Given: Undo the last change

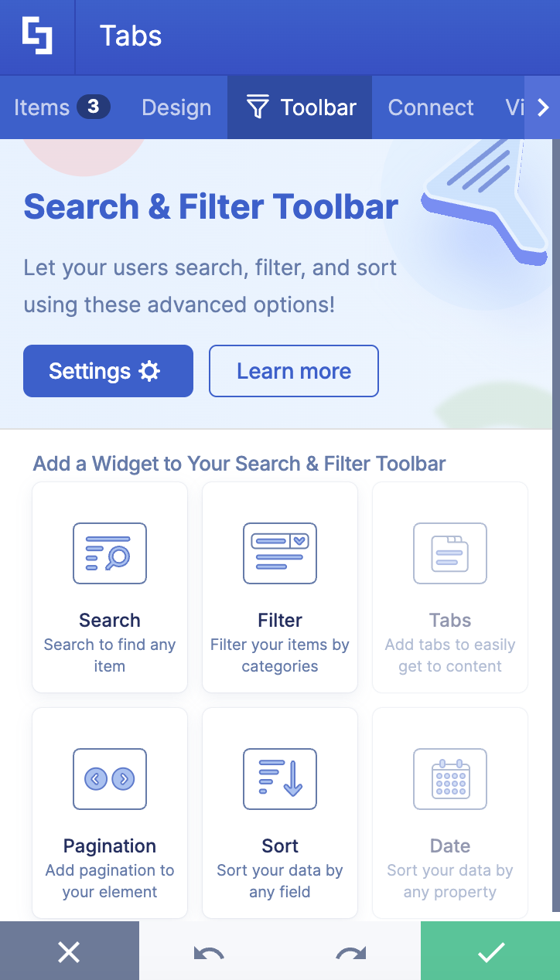Looking at the screenshot, I should pyautogui.click(x=210, y=951).
